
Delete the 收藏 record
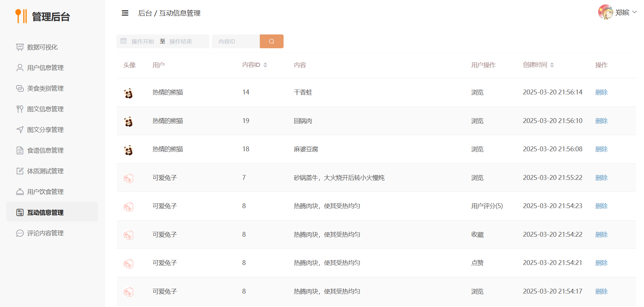[601, 235]
